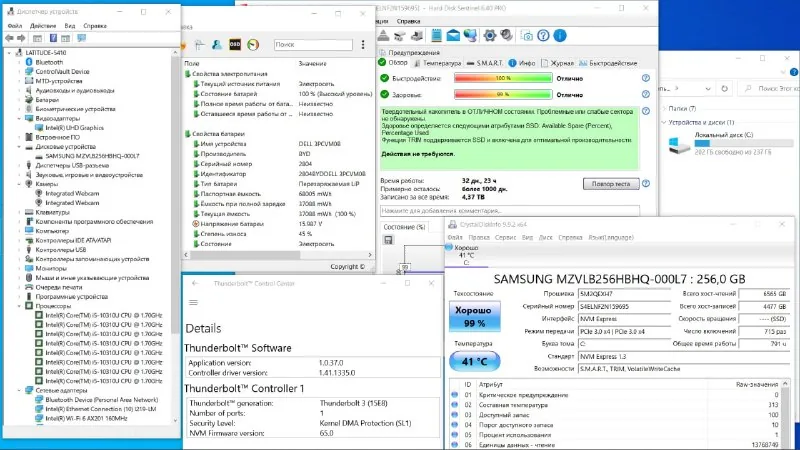Click the user figure icon in battery toolbar
The width and height of the screenshot is (800, 450).
(217, 45)
